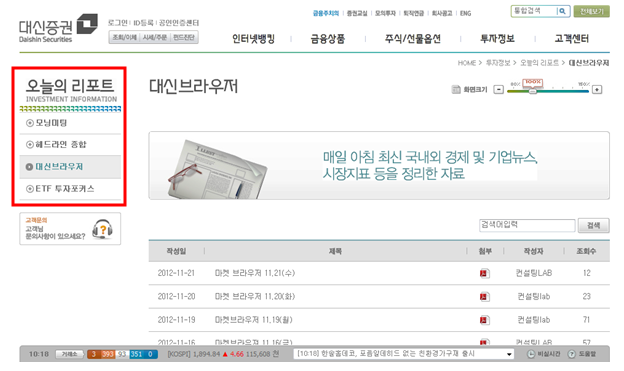Click the bullet icon beside 대신브라우저 sidebar item
The image size is (624, 371).
(29, 167)
